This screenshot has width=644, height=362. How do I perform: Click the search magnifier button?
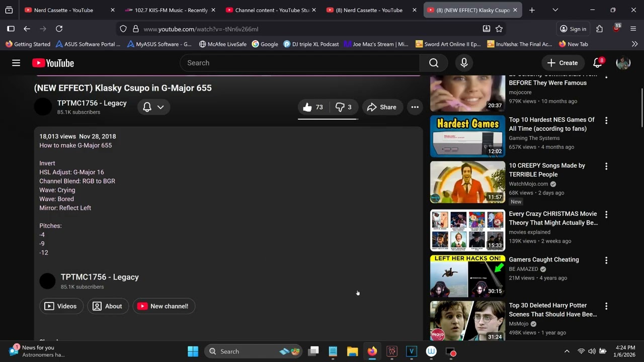(434, 63)
